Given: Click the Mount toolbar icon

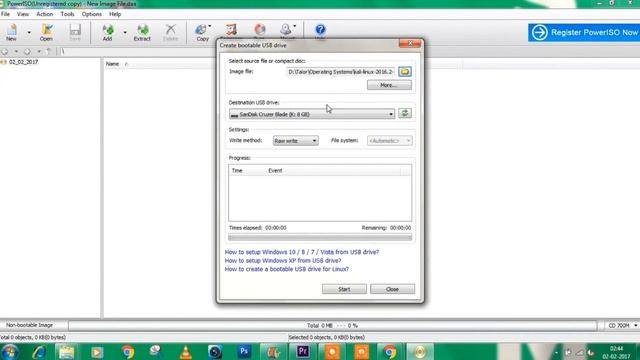Looking at the screenshot, I should coord(286,31).
